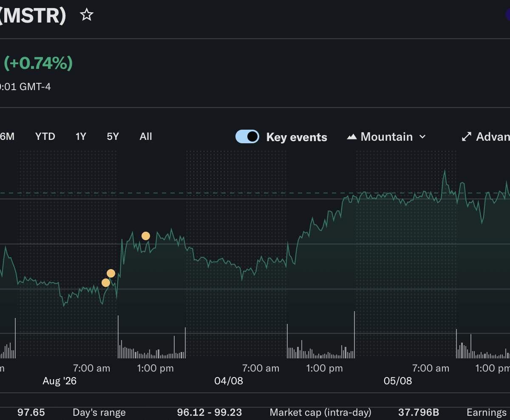The width and height of the screenshot is (510, 420).
Task: Add MSTR to watchlist with star icon
Action: [x=87, y=15]
